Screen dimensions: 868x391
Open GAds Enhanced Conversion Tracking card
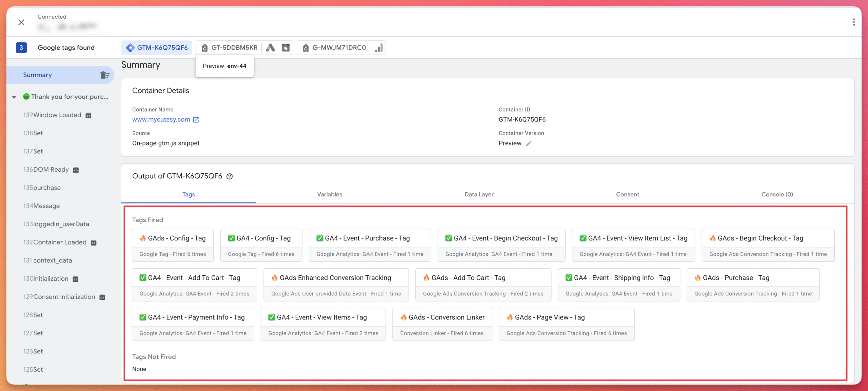coord(336,285)
